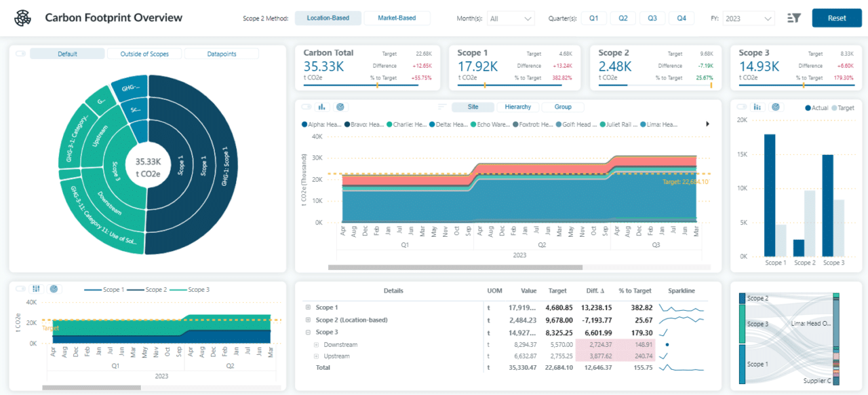This screenshot has height=395, width=868.
Task: Click the bar chart icon in the Actual vs Target panel
Action: 757,107
